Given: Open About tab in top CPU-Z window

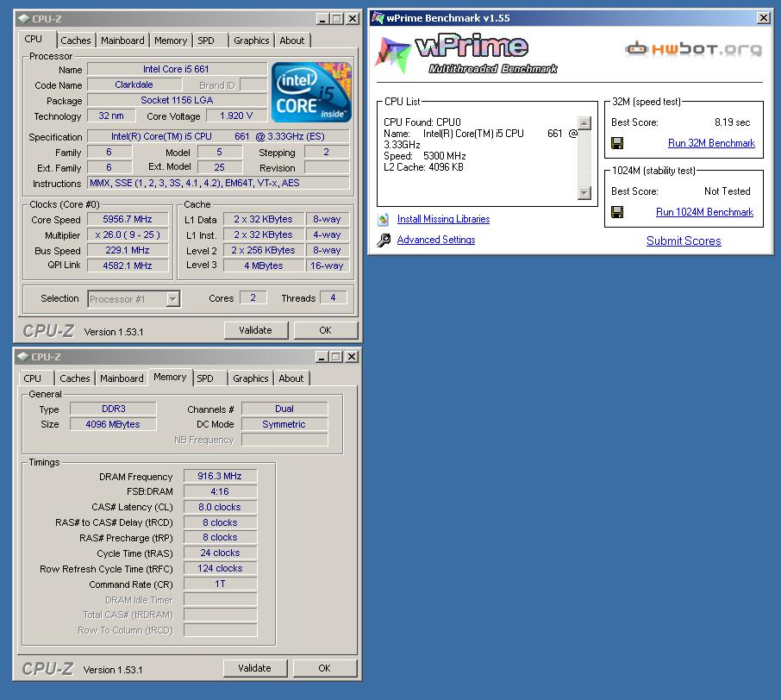Looking at the screenshot, I should point(292,41).
